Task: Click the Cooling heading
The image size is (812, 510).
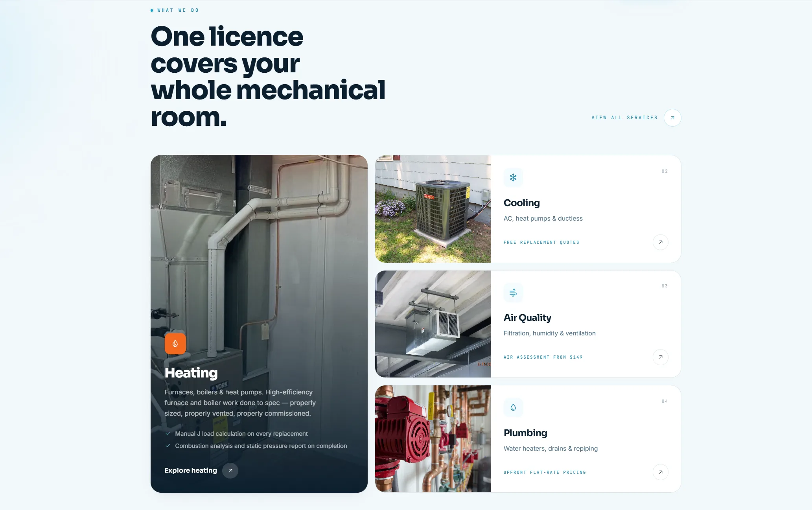Action: point(522,203)
